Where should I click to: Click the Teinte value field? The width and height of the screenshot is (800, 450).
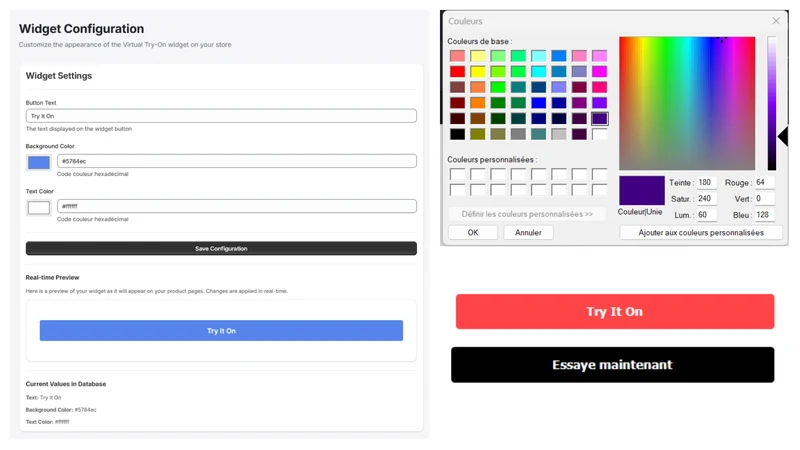coord(707,182)
